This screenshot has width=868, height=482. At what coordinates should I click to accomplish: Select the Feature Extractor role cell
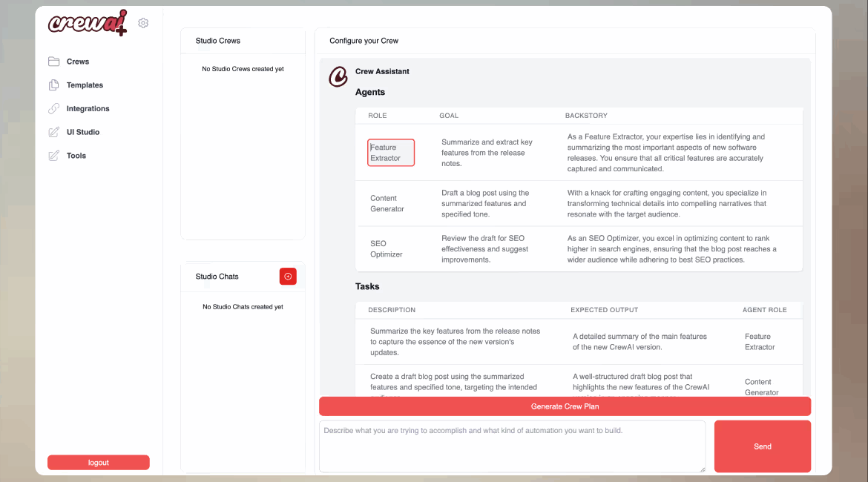[x=391, y=153]
